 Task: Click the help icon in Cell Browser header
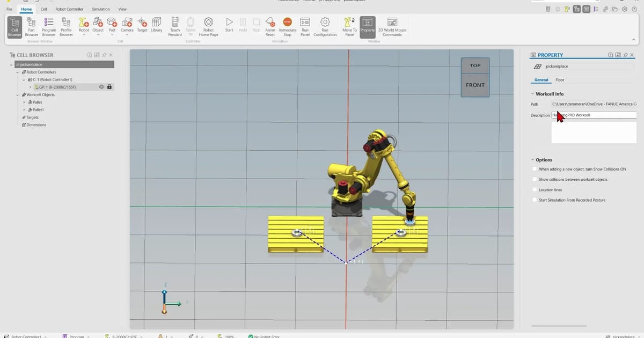[89, 55]
